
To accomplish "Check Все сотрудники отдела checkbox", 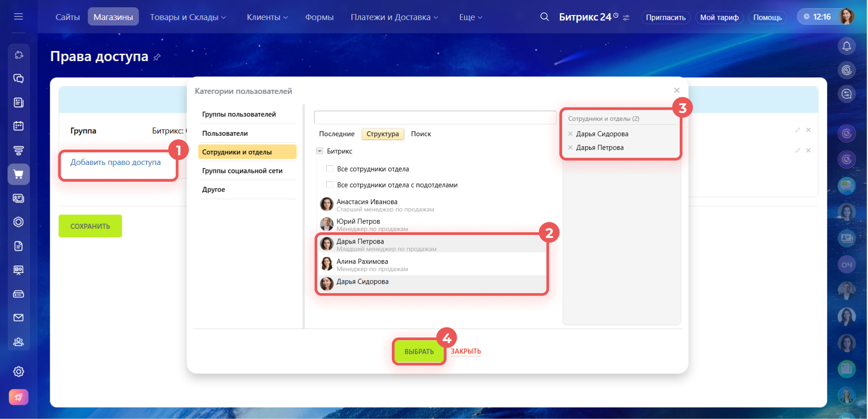I will (x=330, y=169).
